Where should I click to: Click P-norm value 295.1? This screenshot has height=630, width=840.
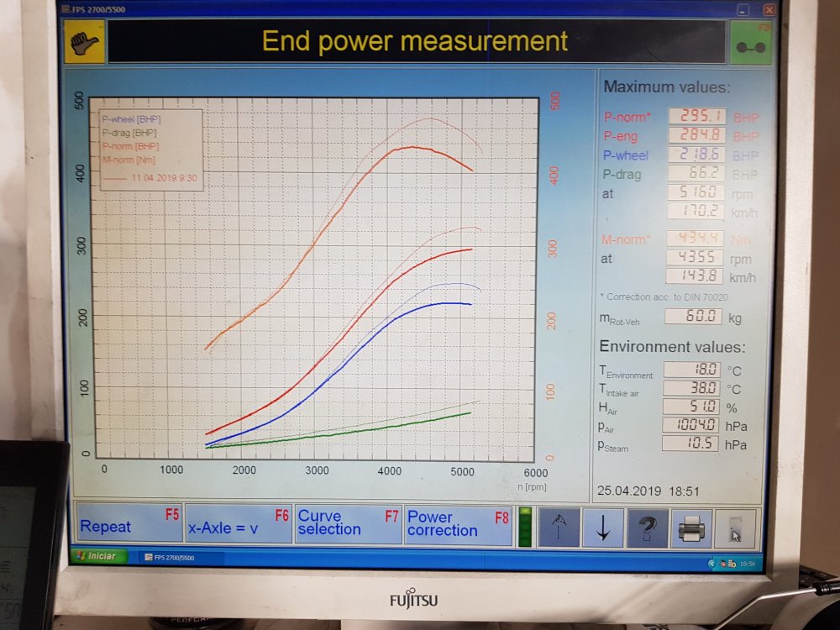[697, 116]
